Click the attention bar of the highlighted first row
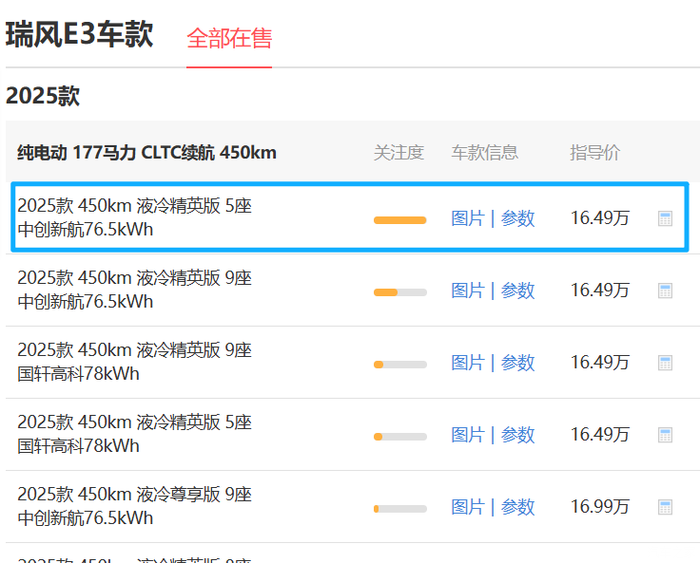 pos(400,219)
